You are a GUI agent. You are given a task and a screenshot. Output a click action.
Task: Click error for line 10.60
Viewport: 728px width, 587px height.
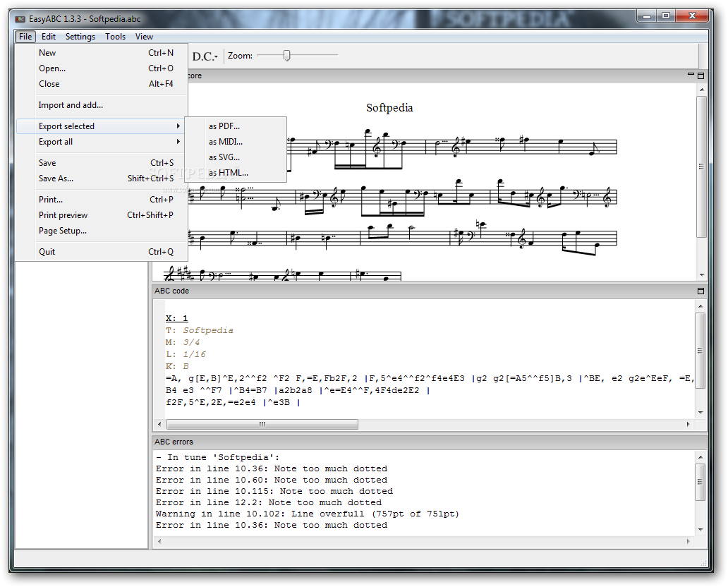coord(272,480)
